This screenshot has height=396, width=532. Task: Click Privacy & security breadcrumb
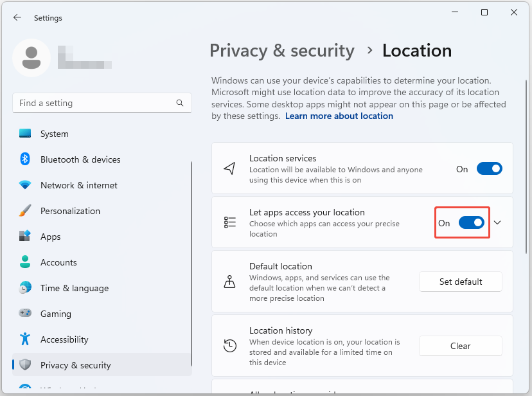click(x=282, y=51)
